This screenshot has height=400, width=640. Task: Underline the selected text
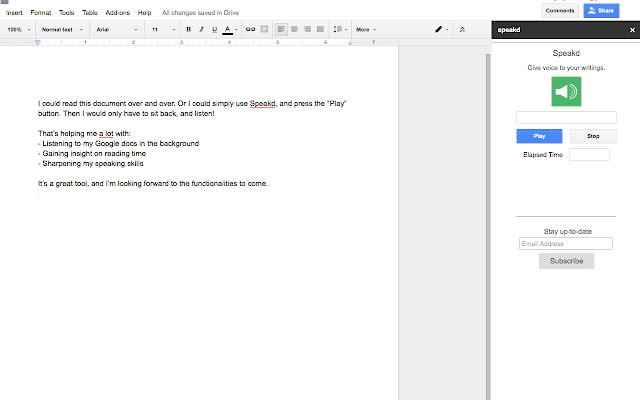214,30
